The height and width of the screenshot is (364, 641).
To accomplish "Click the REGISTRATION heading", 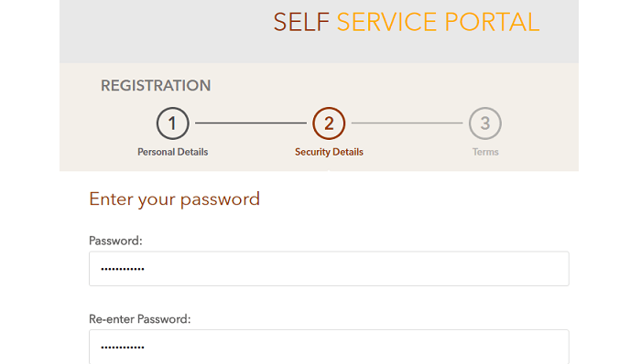I will coord(156,86).
